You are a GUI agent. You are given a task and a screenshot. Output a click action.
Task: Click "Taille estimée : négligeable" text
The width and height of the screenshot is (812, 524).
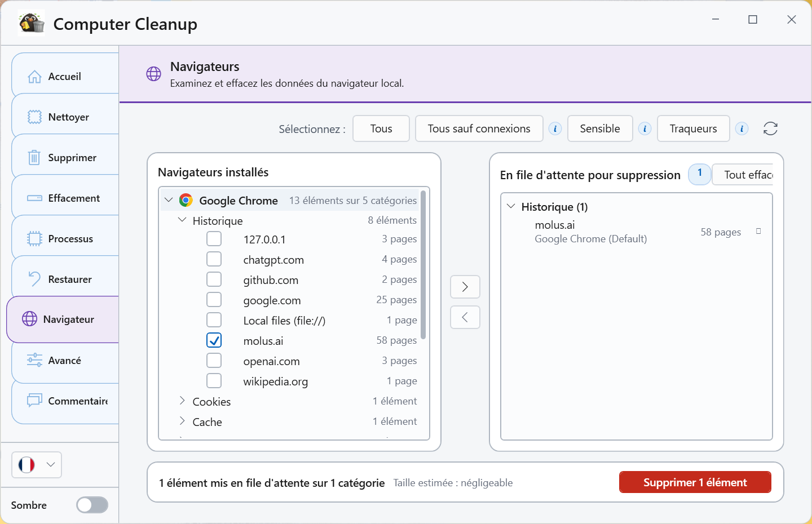[453, 483]
